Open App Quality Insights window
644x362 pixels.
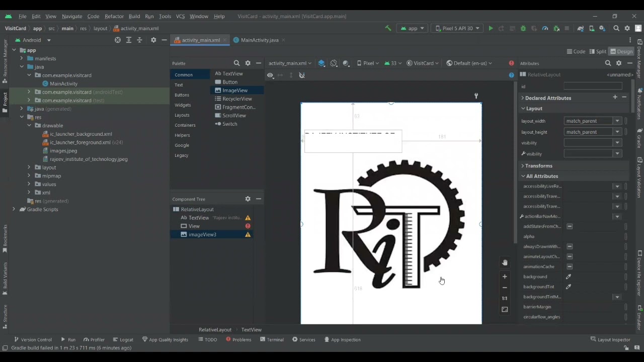[165, 339]
